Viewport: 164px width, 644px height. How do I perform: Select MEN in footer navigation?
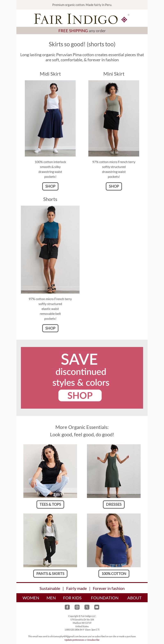pyautogui.click(x=51, y=598)
